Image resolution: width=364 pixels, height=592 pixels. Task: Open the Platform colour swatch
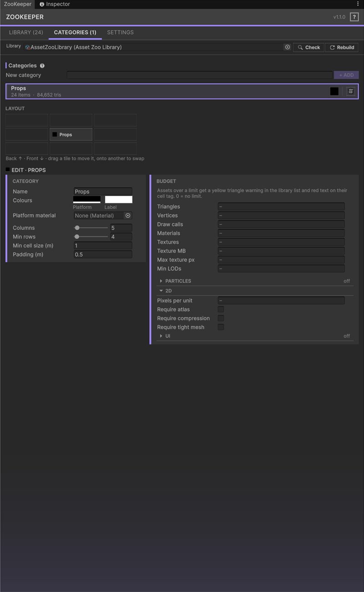point(87,199)
